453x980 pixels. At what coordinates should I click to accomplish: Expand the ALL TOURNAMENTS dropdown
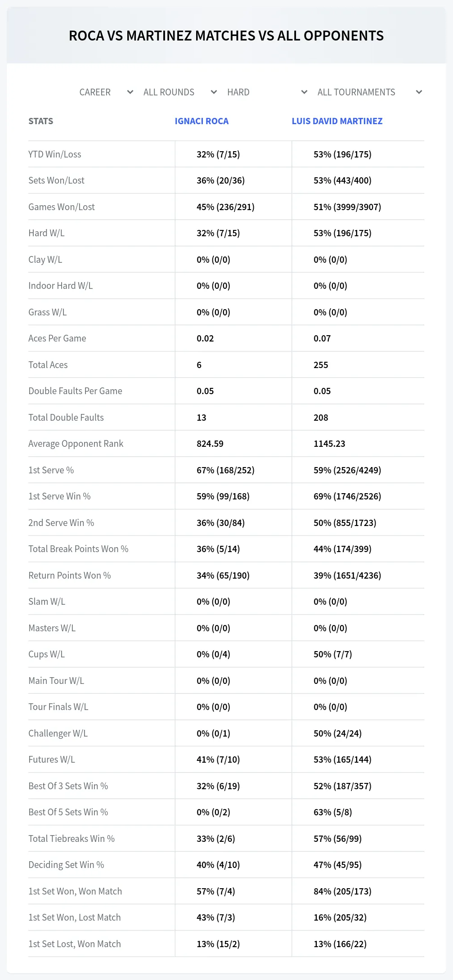370,92
